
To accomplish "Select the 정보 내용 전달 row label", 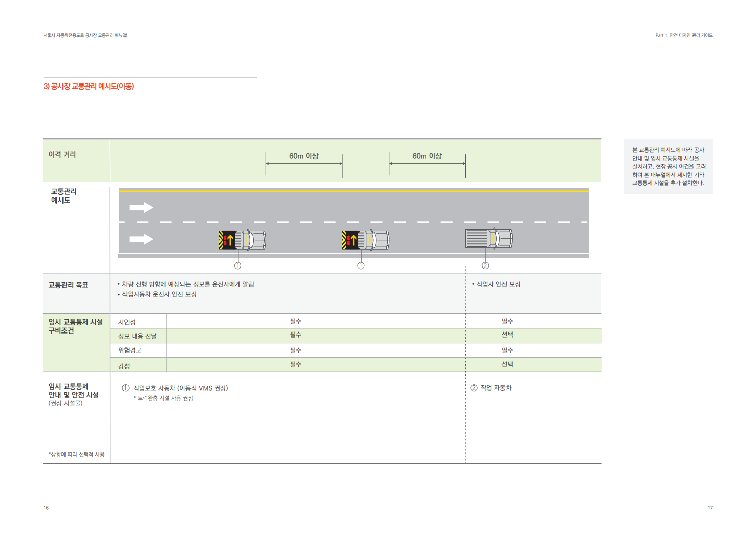I will click(137, 336).
